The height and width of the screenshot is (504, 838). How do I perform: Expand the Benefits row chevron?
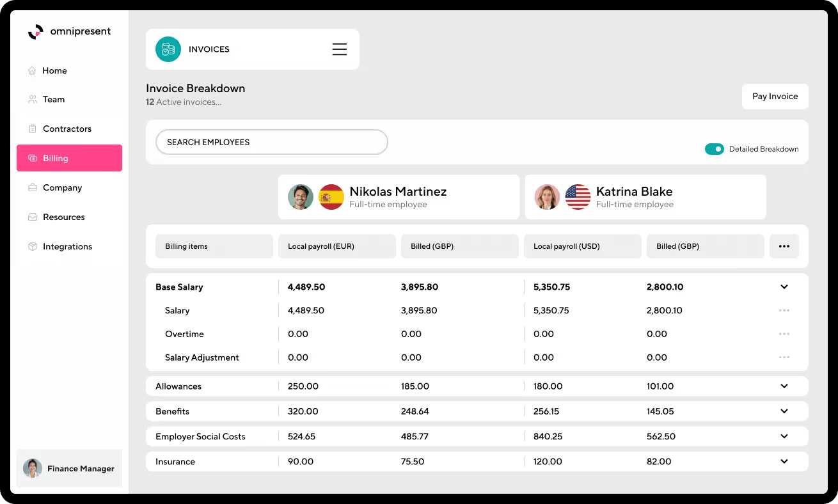pos(784,411)
